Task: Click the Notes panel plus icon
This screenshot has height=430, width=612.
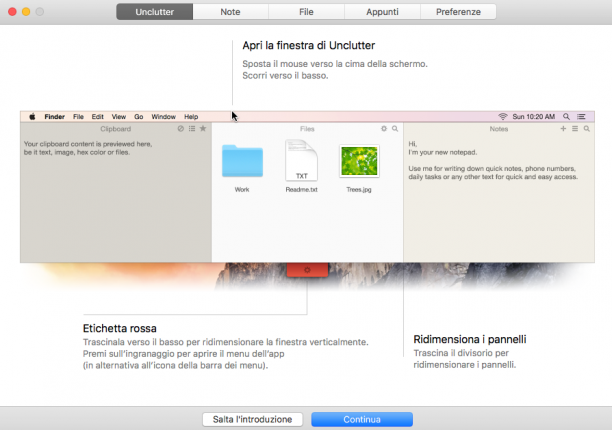Action: coord(563,128)
